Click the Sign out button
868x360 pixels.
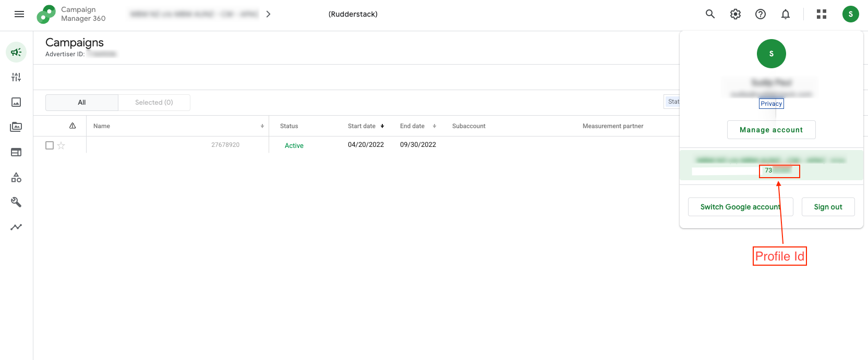coord(828,207)
